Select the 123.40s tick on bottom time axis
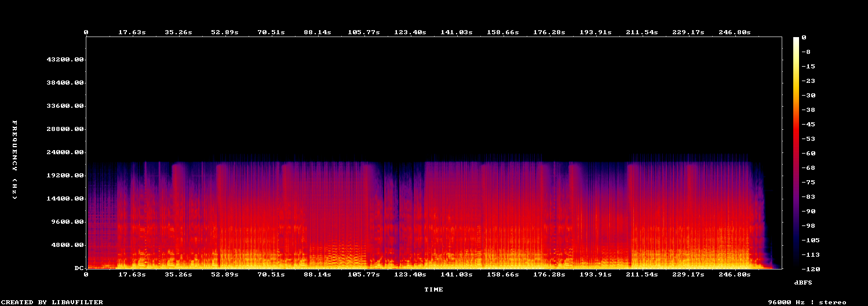Viewport: 868px width, 306px height. click(x=410, y=275)
